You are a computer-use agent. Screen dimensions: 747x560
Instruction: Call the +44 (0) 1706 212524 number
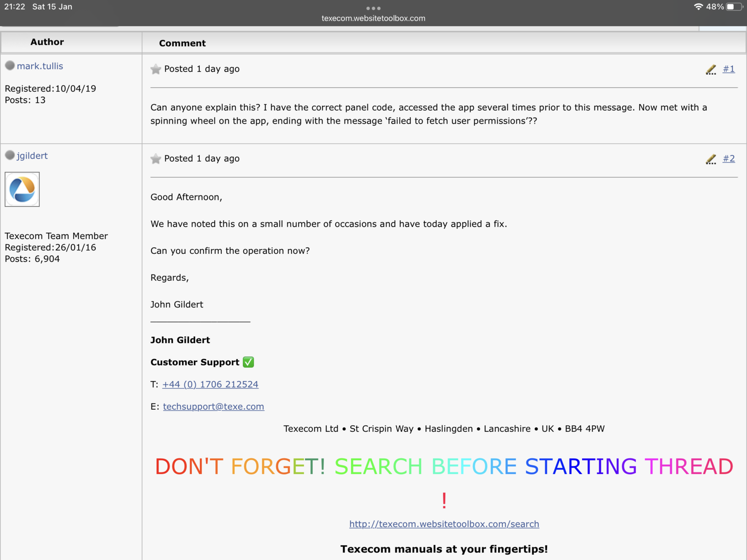click(210, 385)
